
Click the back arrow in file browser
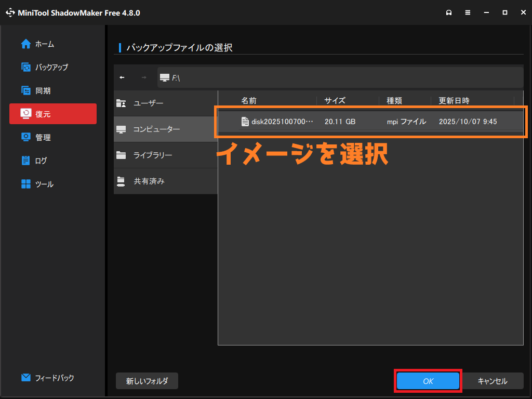122,77
